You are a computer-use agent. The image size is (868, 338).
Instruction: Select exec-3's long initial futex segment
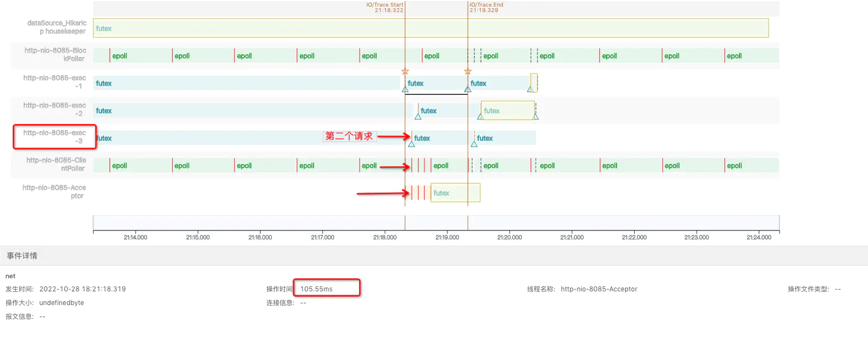tap(252, 138)
